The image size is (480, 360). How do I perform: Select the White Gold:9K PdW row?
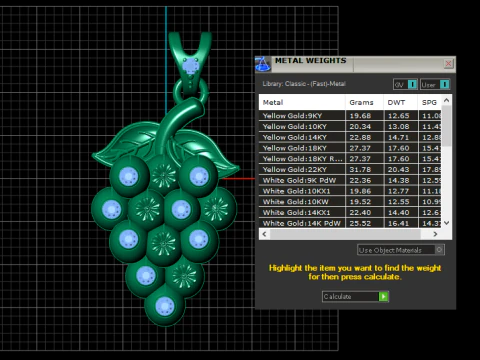(350, 180)
